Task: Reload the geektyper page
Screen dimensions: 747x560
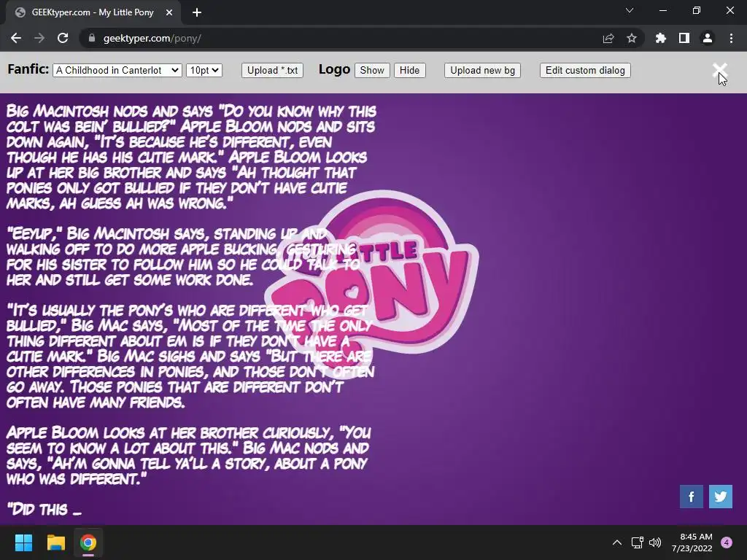Action: click(63, 38)
